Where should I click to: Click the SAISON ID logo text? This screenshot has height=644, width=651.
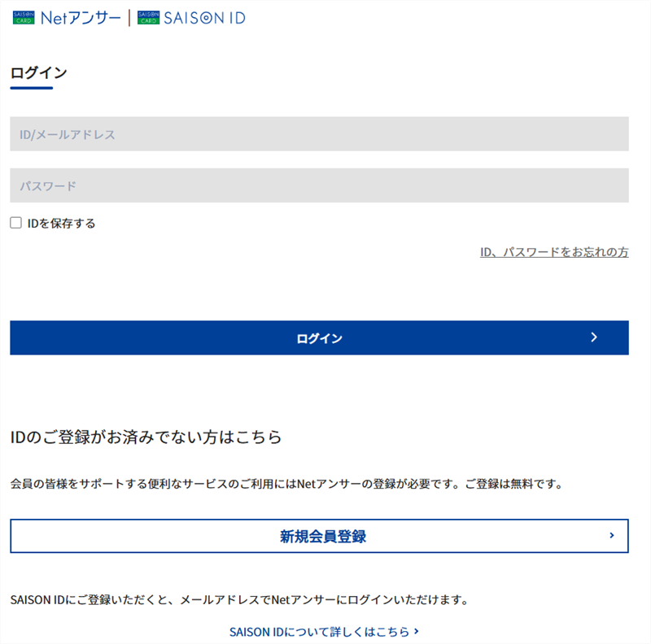point(204,17)
